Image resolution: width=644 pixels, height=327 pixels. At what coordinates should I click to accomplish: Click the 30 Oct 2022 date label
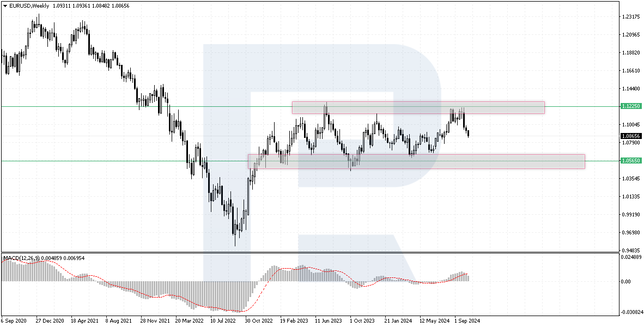(x=259, y=320)
